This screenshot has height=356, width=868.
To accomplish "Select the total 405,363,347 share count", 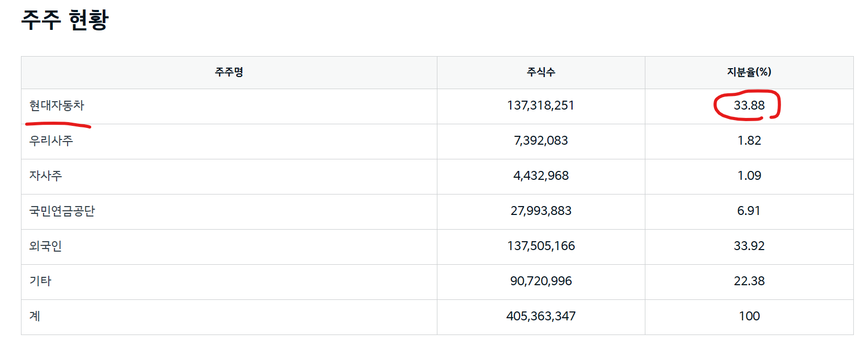I will [x=541, y=317].
